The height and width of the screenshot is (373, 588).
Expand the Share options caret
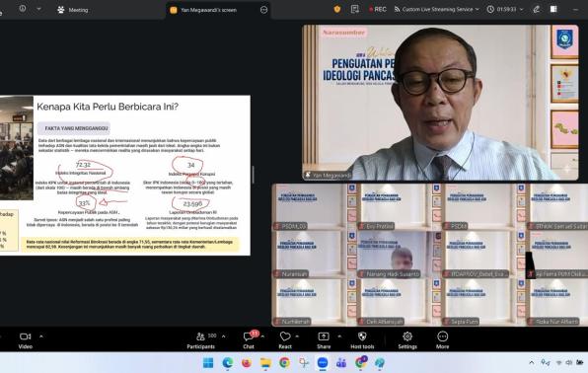[339, 336]
